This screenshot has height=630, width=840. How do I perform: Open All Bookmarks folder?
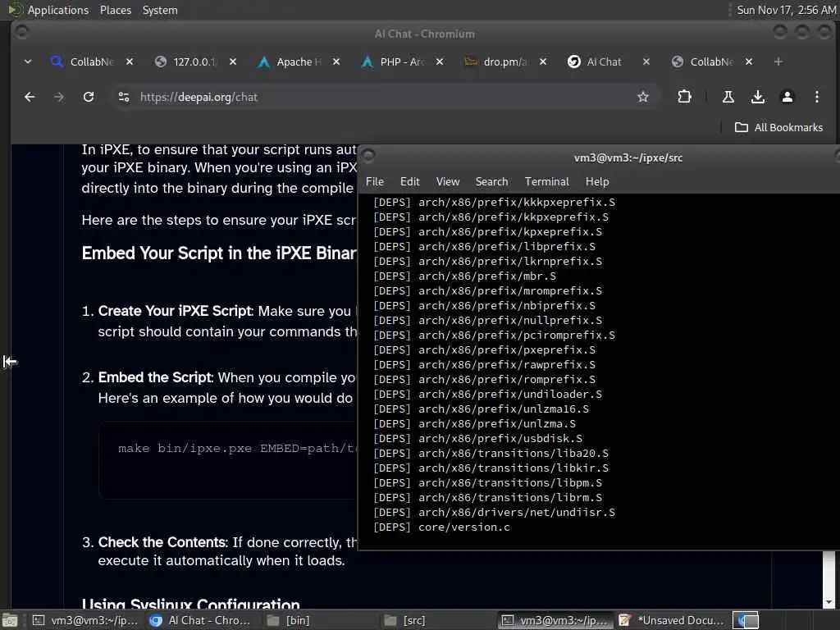coord(779,127)
